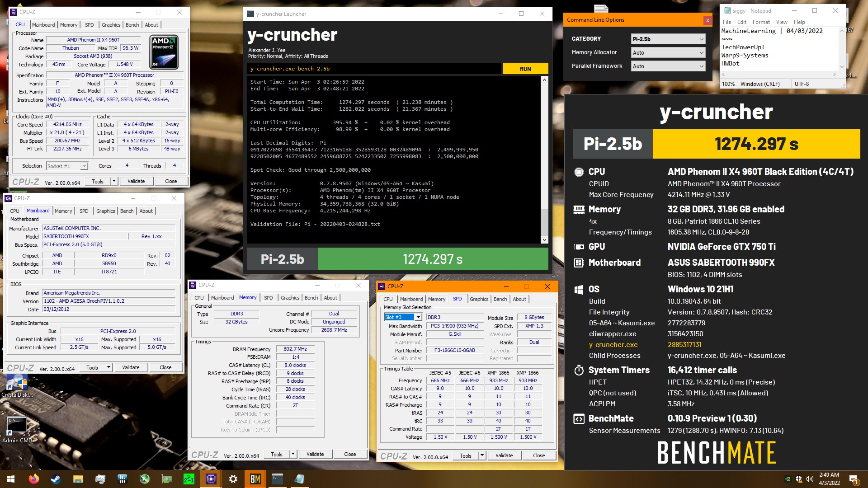
Task: Click the command prompt taskbar icon
Action: [x=278, y=479]
